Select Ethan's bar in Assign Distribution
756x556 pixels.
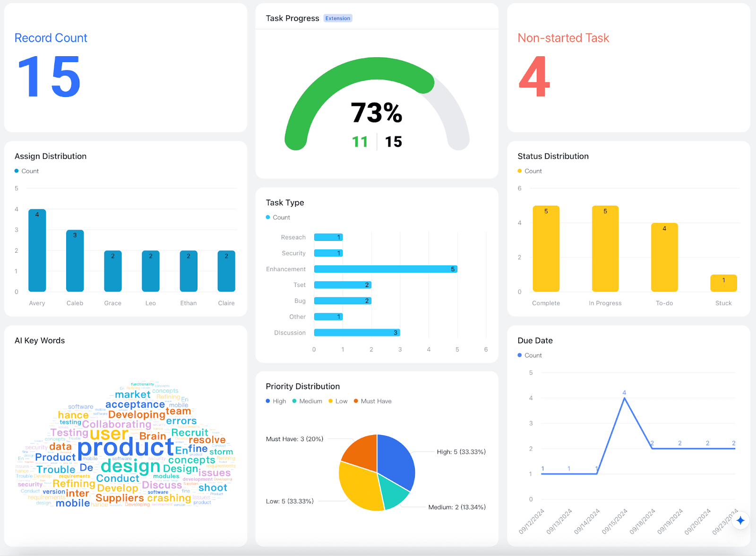pyautogui.click(x=189, y=271)
